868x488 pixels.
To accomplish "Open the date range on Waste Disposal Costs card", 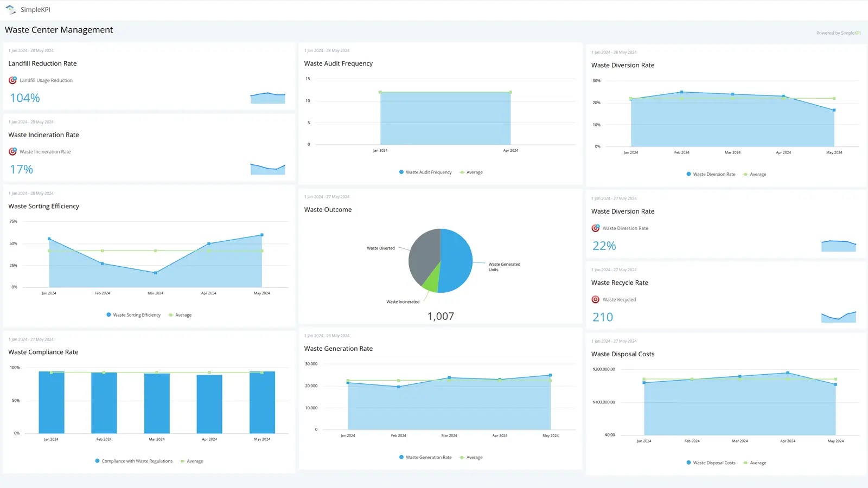I will (x=614, y=341).
